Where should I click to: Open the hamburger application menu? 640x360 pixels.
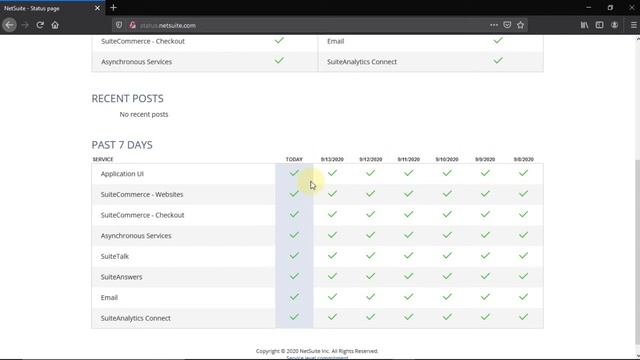(x=633, y=25)
